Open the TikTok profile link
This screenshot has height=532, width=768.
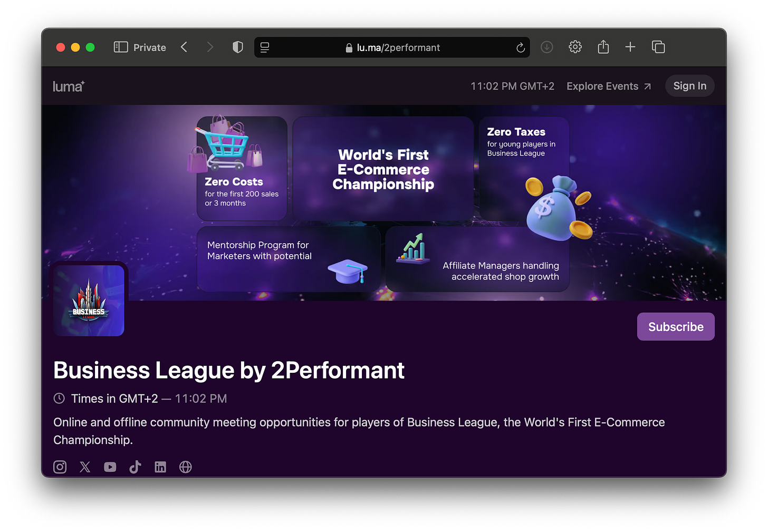tap(135, 467)
